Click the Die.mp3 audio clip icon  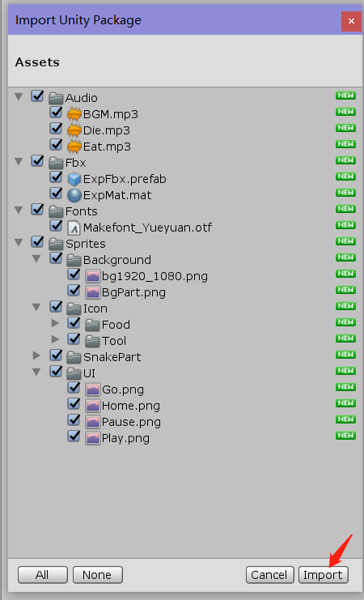click(x=74, y=130)
